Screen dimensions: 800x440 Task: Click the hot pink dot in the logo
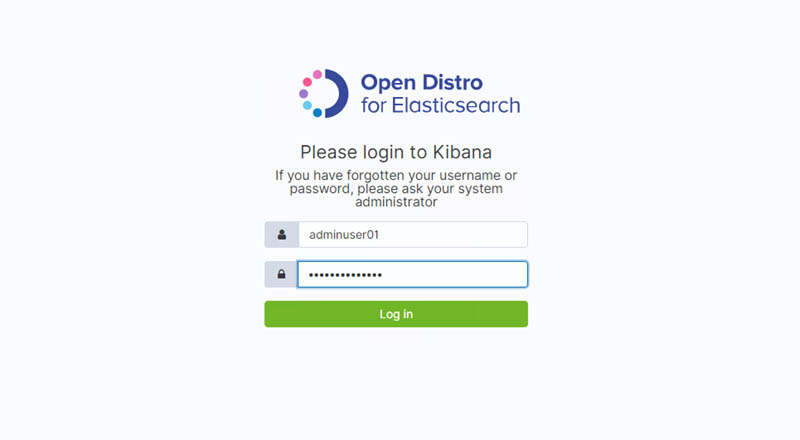coord(307,82)
